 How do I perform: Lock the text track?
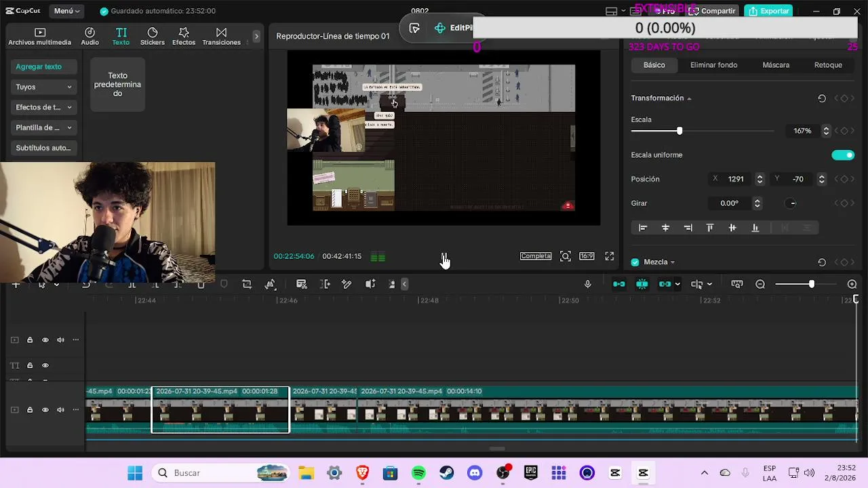pyautogui.click(x=30, y=365)
